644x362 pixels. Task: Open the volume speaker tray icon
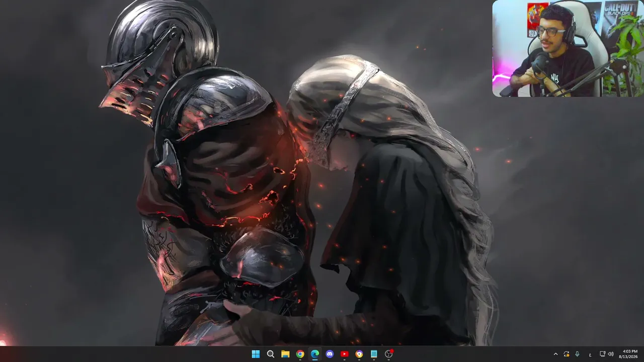(611, 354)
